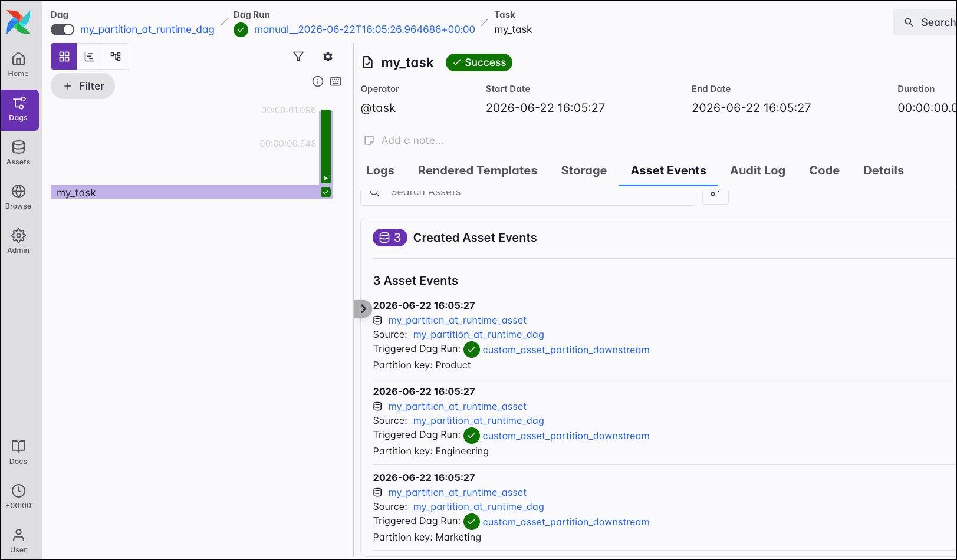Open asset link in the Engineering event
Screen dimensions: 957x560
click(x=458, y=406)
